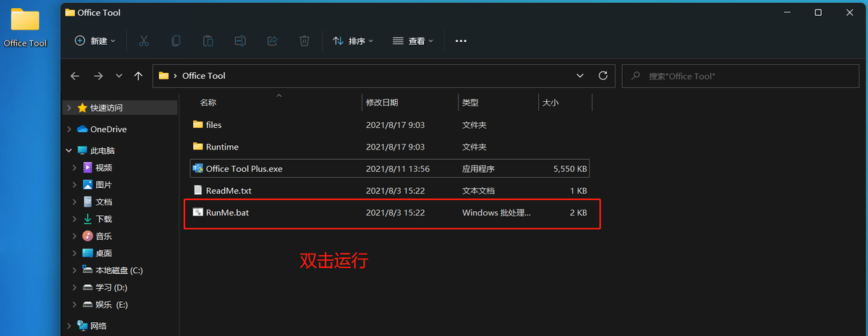Expand the 快速访问 tree node

pyautogui.click(x=69, y=108)
